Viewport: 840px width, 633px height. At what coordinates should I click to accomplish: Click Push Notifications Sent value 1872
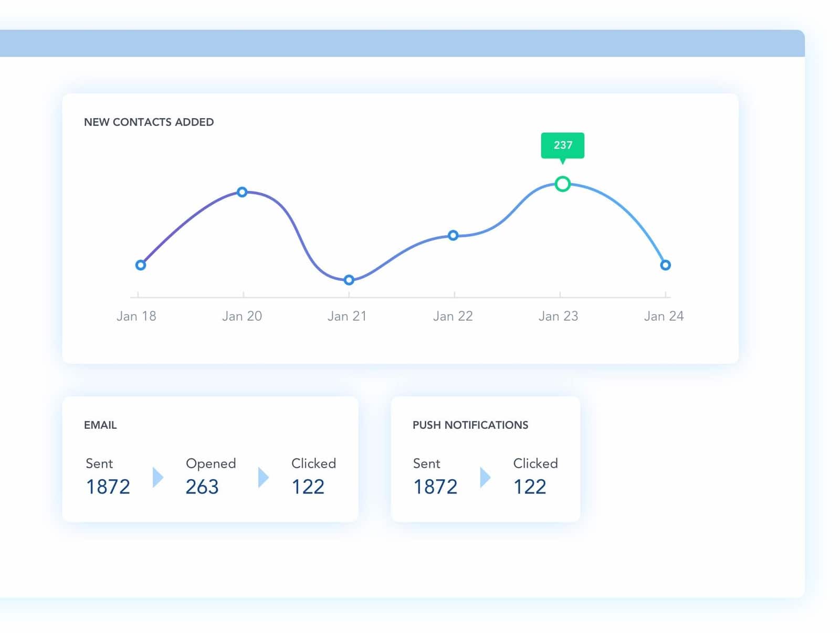point(436,487)
